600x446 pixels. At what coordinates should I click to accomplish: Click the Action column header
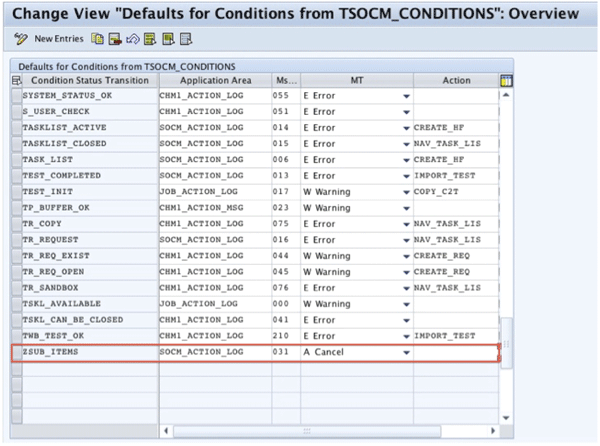456,81
